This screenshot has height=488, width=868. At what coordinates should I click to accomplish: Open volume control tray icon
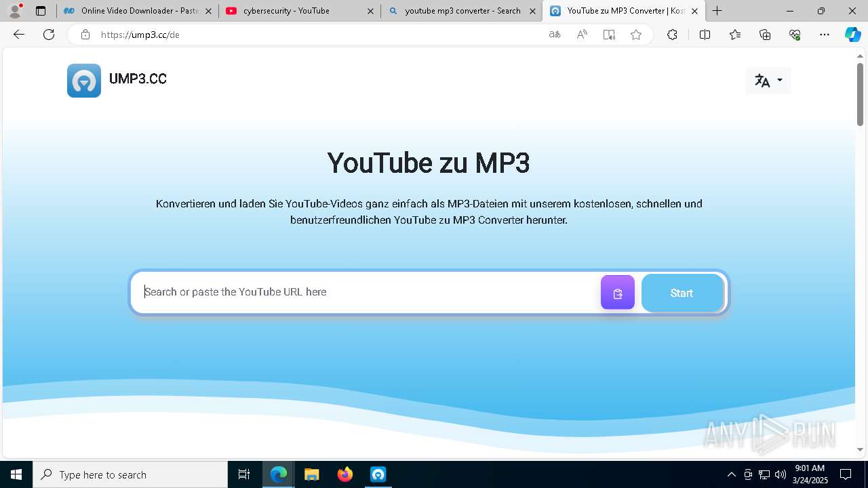click(780, 474)
